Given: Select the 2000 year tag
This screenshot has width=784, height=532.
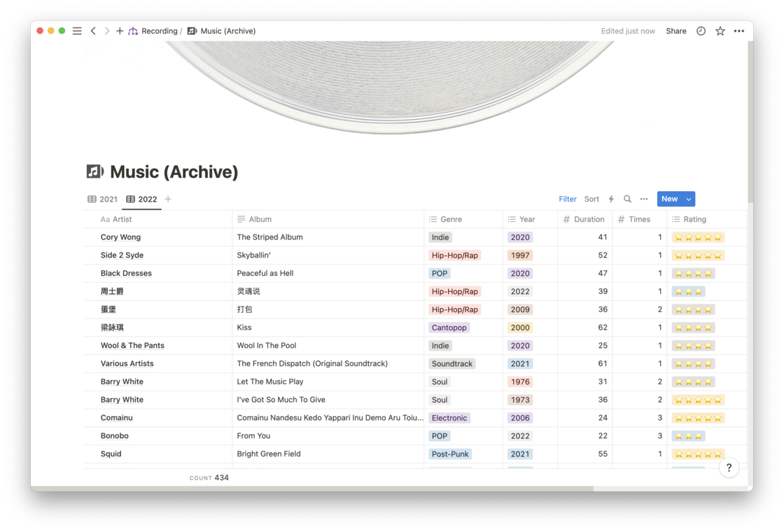Looking at the screenshot, I should 520,328.
